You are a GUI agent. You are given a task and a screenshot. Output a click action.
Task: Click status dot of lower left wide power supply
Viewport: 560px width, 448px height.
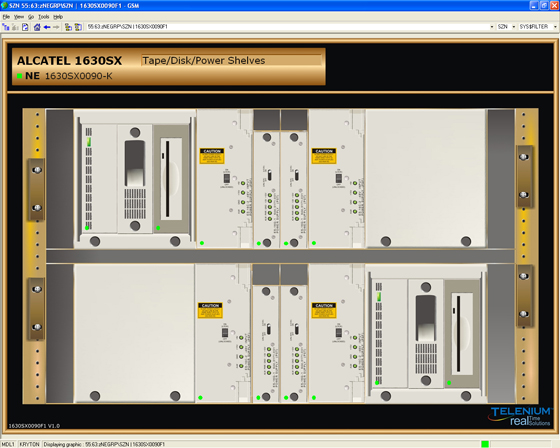click(200, 397)
